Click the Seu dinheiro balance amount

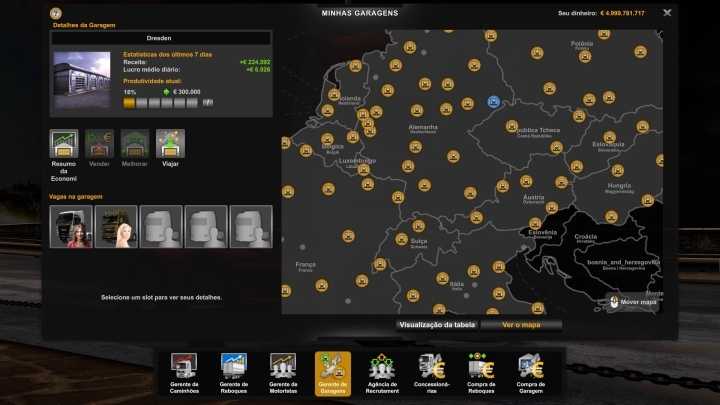pos(622,13)
